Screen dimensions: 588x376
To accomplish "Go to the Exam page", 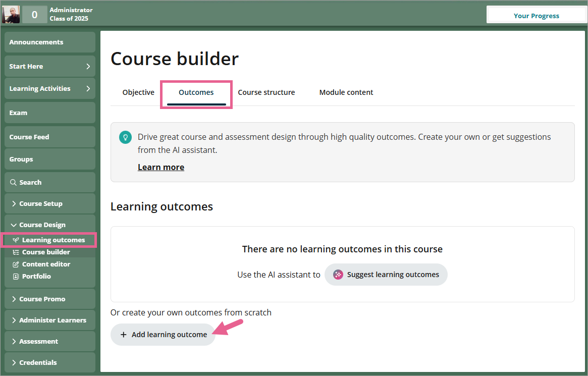I will (x=50, y=113).
